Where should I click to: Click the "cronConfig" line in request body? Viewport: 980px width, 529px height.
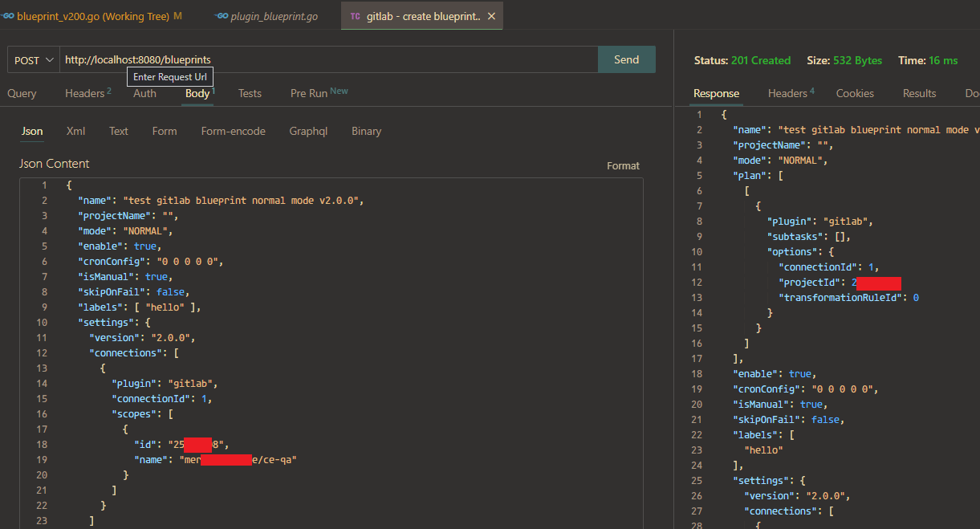(x=149, y=261)
